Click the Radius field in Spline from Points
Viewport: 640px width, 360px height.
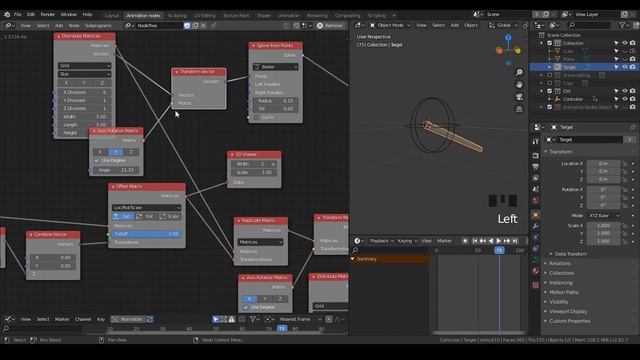coord(276,100)
